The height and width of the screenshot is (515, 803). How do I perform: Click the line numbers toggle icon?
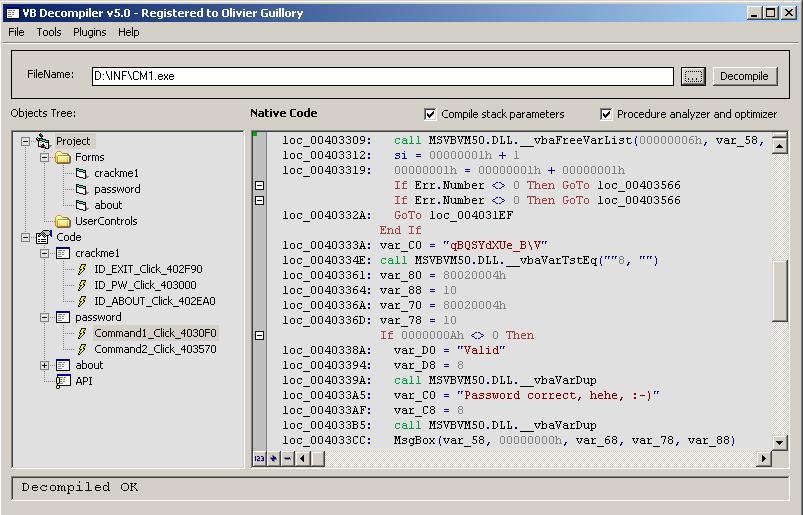259,458
